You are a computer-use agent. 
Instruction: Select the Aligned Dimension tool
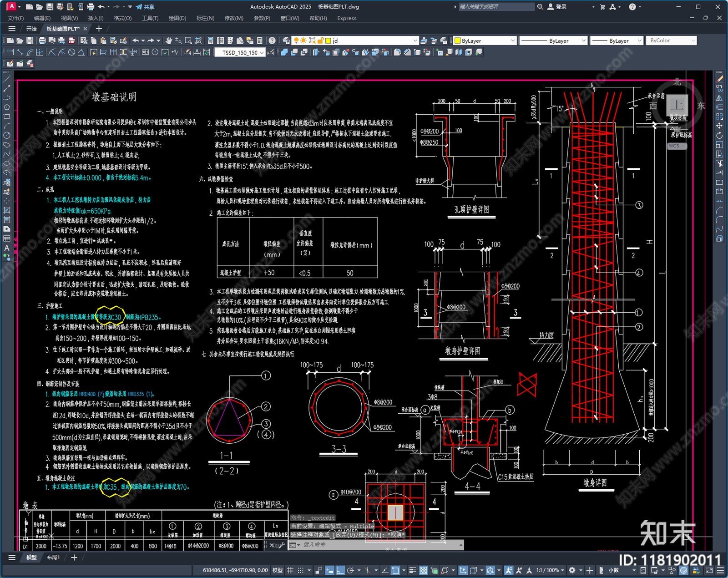pyautogui.click(x=20, y=52)
